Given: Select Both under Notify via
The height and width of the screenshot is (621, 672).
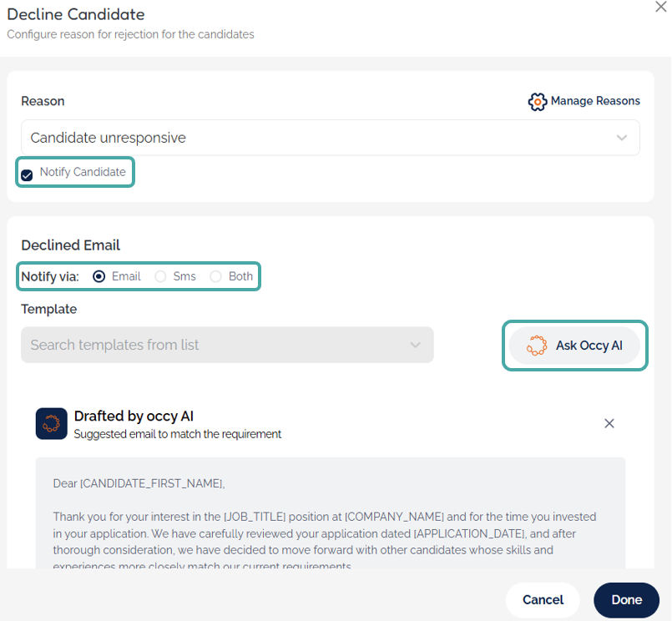Looking at the screenshot, I should click(x=216, y=276).
